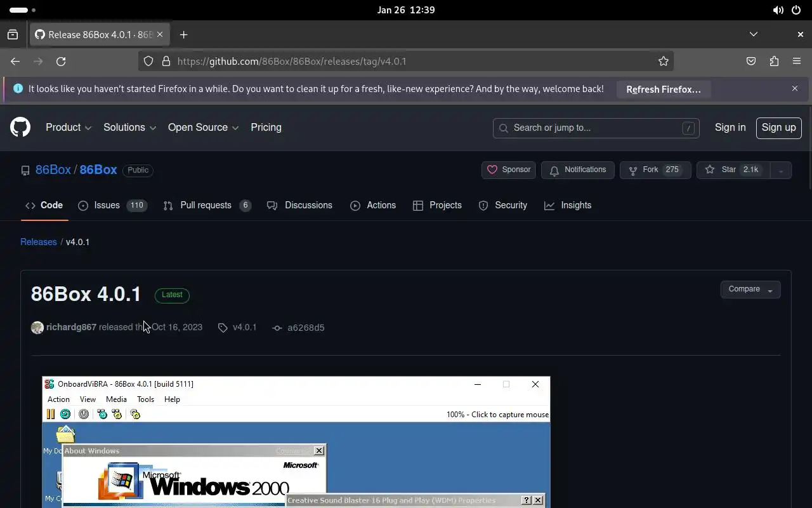Focus the Search or jump to field
Screen dimensions: 812x508
[x=596, y=128]
